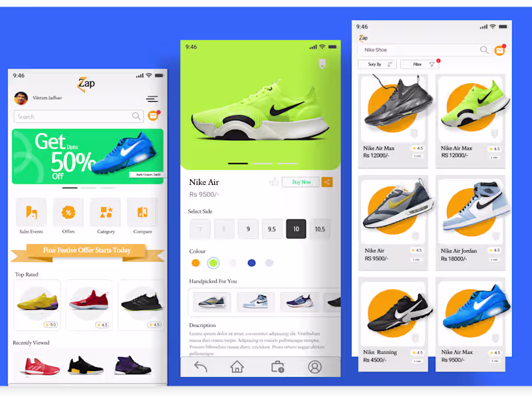
Task: Bookmark the grey Nike Air Max card
Action: tap(414, 134)
